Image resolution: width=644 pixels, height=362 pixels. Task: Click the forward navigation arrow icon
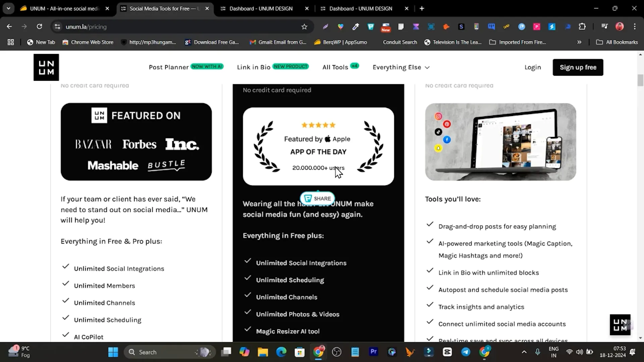24,26
